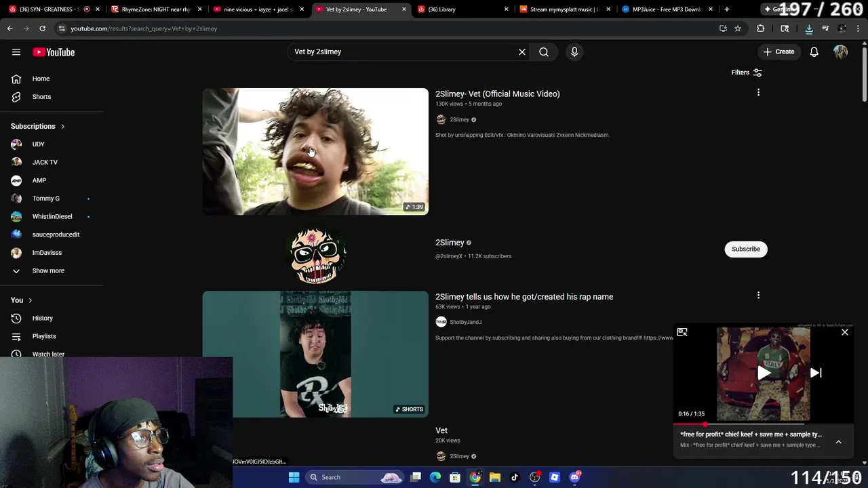868x488 pixels.
Task: Open the 2Slimey- Vet video thumbnail
Action: [315, 151]
